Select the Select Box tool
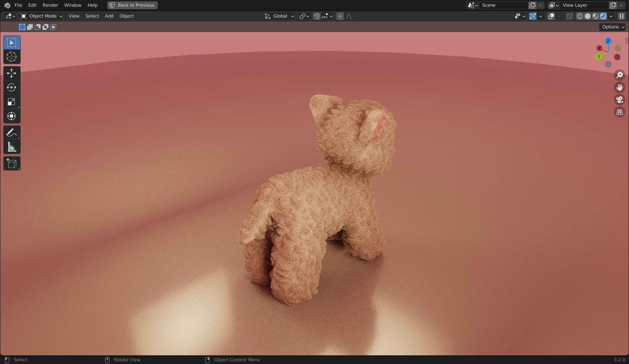This screenshot has height=364, width=629. pyautogui.click(x=12, y=43)
